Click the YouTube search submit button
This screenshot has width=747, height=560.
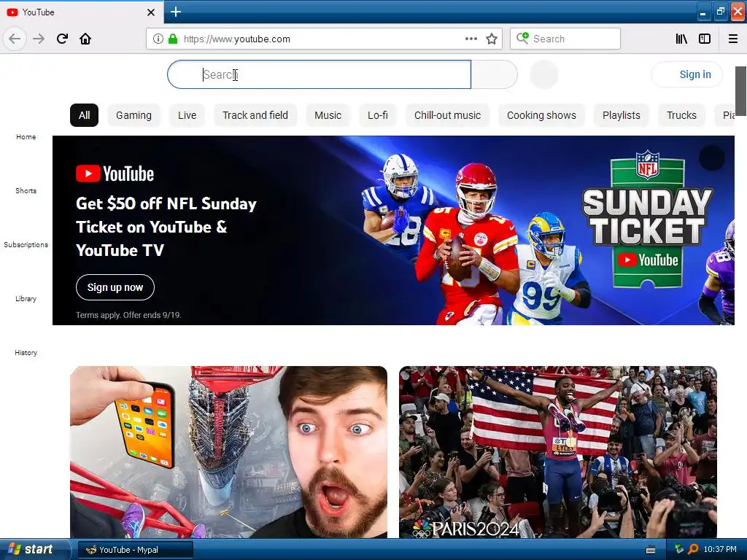(x=494, y=74)
